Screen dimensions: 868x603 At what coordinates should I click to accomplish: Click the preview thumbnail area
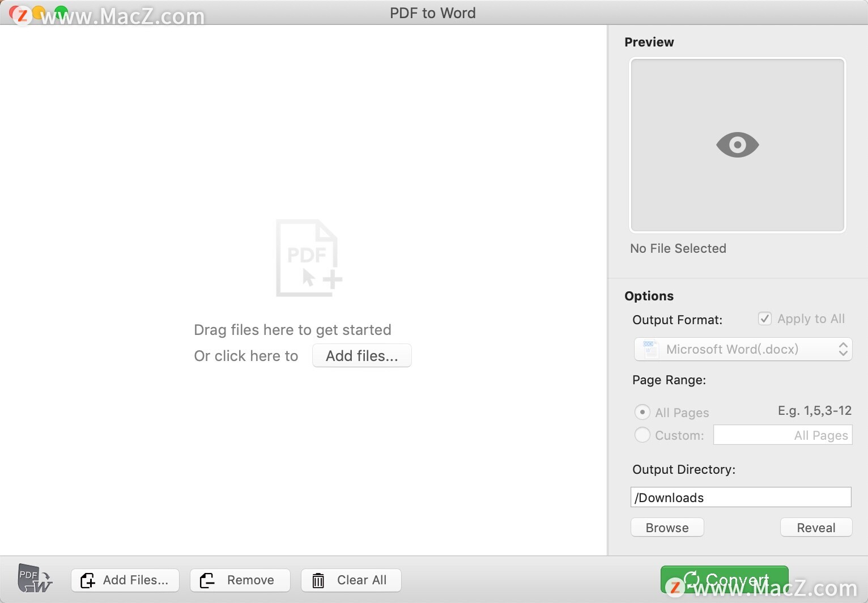coord(738,145)
